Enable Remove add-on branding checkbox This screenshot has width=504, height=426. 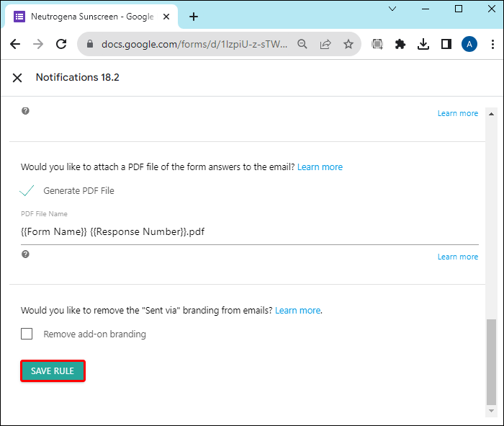pos(27,334)
